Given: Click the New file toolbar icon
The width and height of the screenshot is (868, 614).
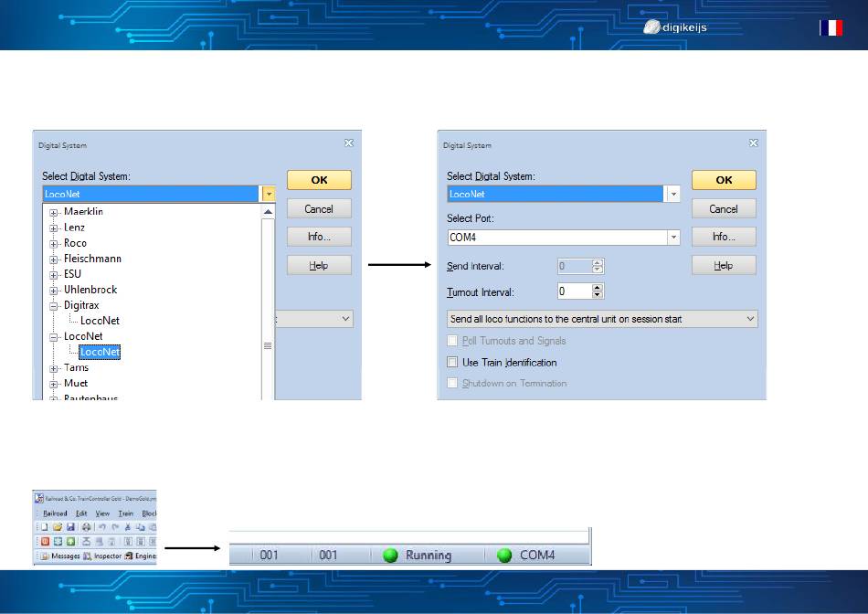Looking at the screenshot, I should 44,527.
